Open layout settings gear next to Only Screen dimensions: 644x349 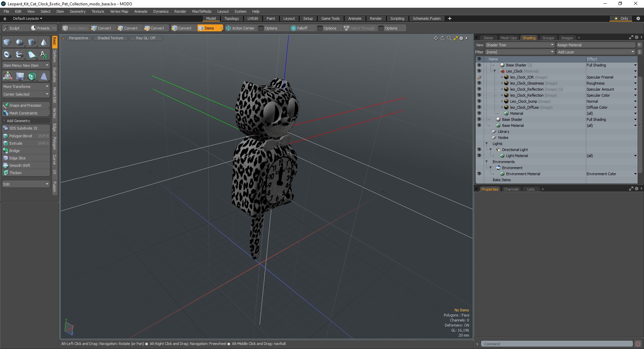(638, 18)
